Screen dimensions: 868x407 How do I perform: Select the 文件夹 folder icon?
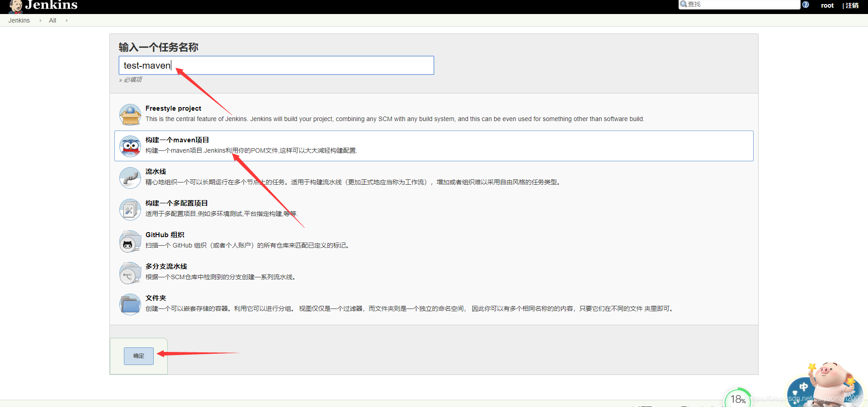[x=130, y=304]
